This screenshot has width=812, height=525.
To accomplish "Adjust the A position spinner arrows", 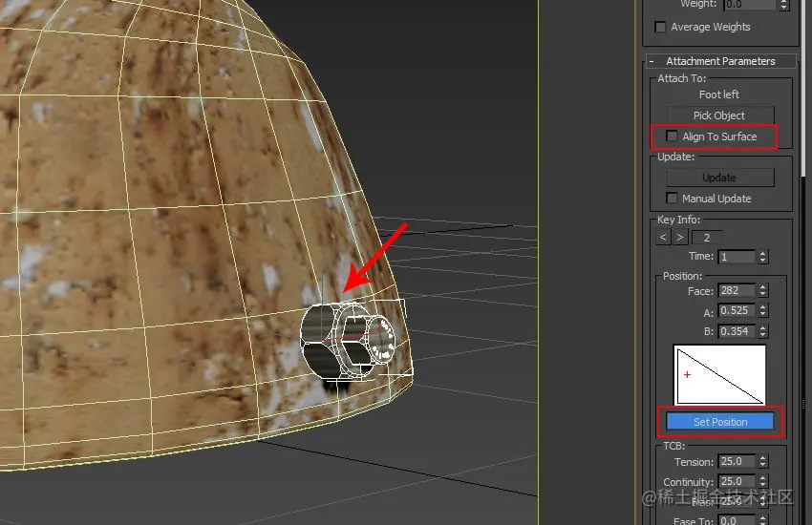I will click(x=763, y=310).
